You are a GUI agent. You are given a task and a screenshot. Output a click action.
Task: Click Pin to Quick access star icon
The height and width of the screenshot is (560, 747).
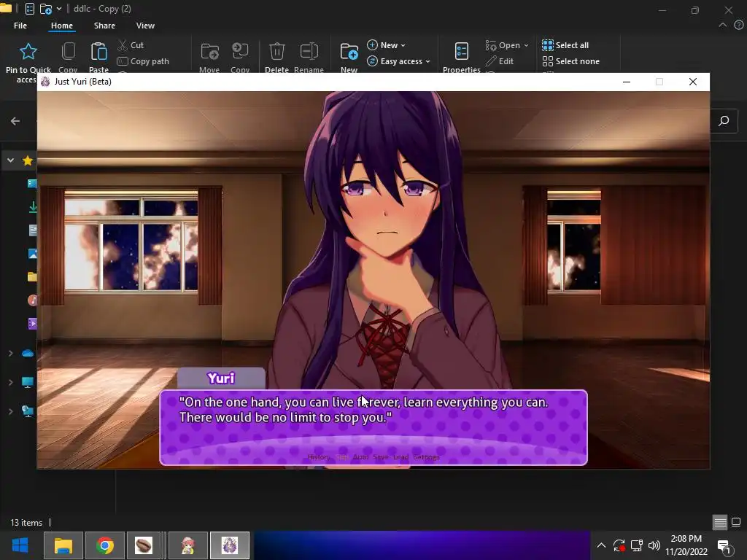point(28,52)
